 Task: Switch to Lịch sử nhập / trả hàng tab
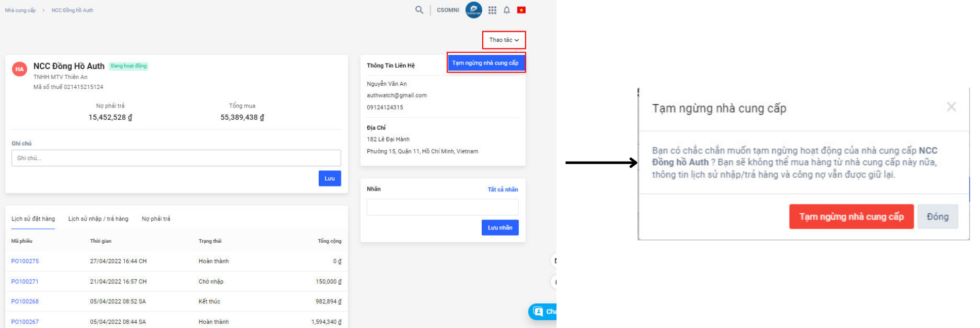[x=98, y=219]
